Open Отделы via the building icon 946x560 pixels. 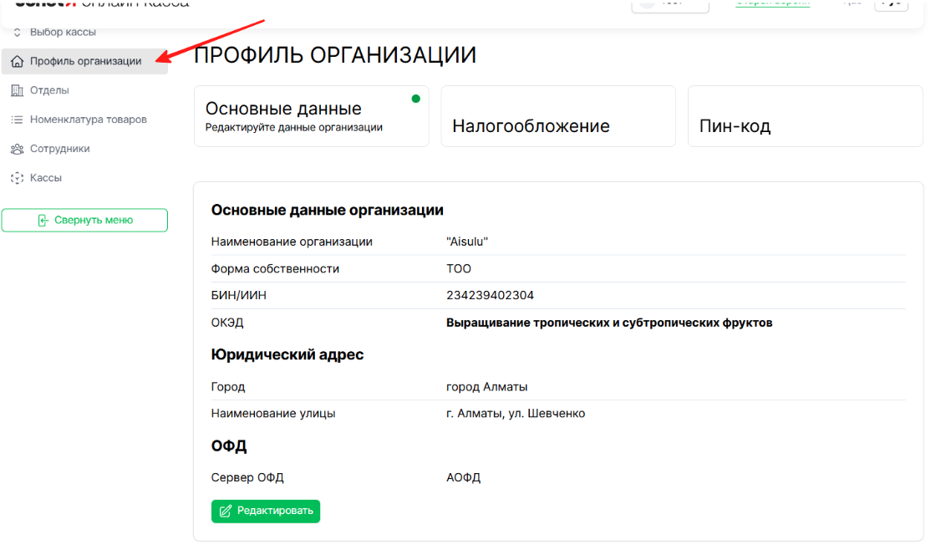coord(16,89)
